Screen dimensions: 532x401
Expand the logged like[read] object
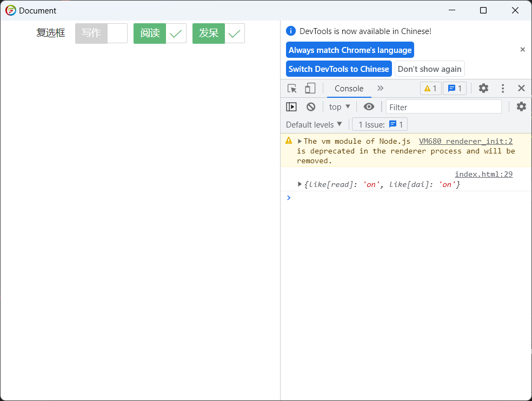tap(300, 184)
